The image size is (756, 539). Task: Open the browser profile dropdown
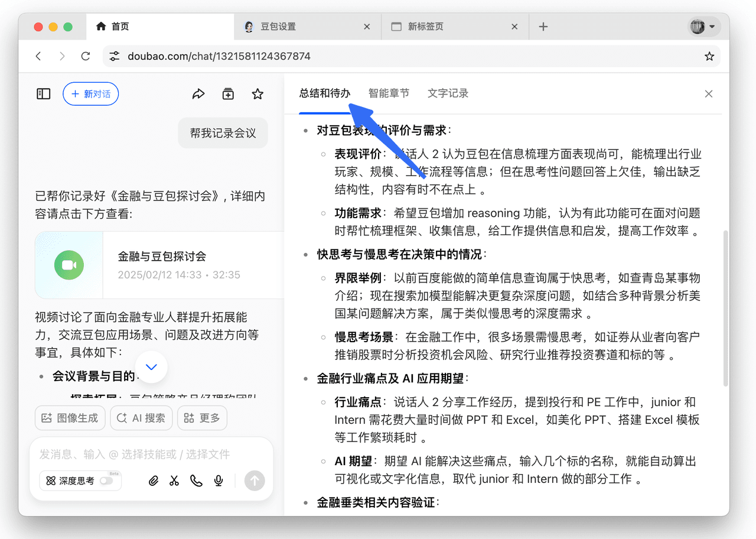(x=703, y=27)
